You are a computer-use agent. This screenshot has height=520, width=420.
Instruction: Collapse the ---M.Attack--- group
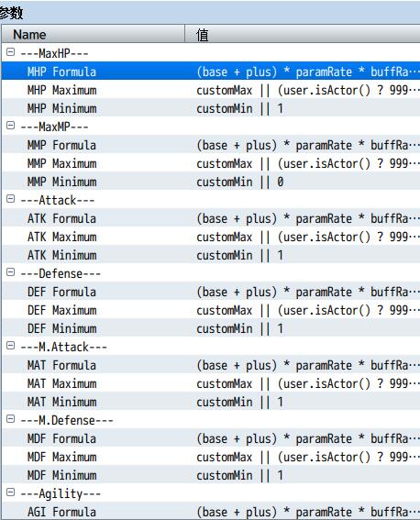click(x=11, y=346)
